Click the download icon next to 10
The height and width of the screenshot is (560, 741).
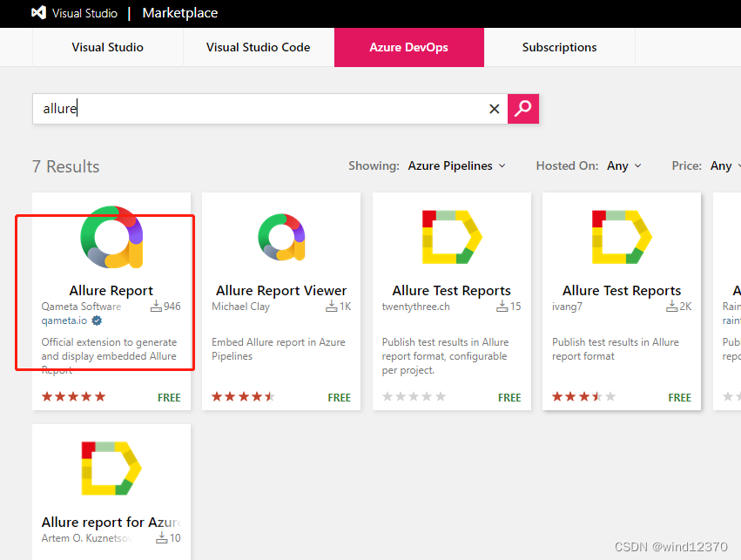pyautogui.click(x=162, y=537)
